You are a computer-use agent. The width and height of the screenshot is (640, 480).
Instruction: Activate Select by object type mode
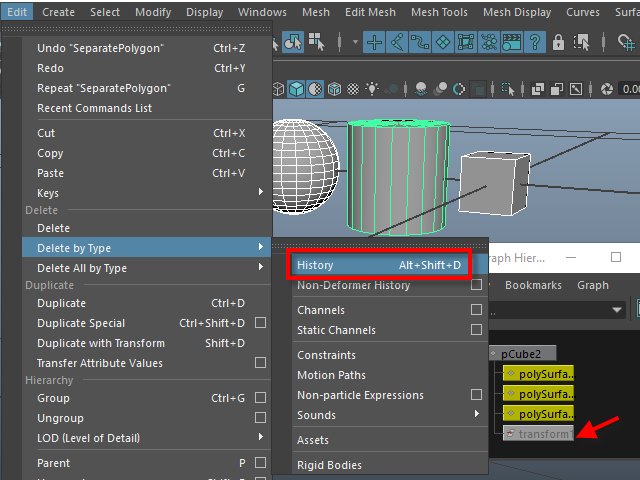pos(293,42)
